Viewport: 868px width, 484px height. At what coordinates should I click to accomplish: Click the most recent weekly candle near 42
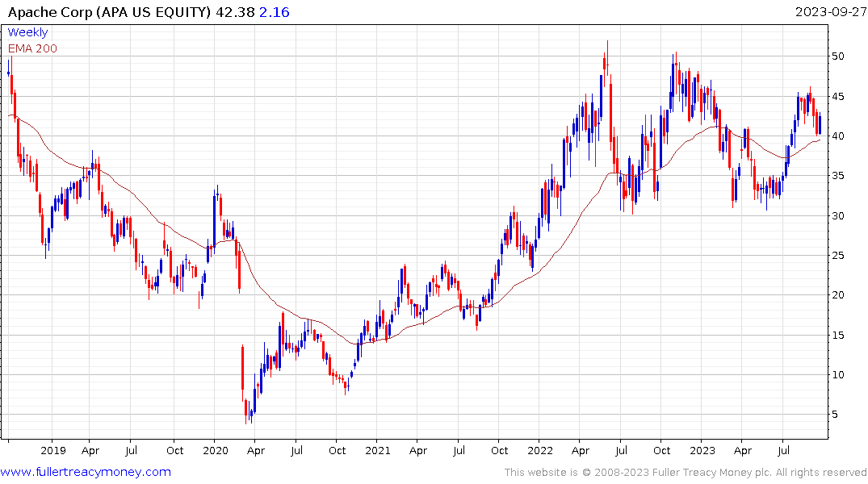click(x=820, y=124)
